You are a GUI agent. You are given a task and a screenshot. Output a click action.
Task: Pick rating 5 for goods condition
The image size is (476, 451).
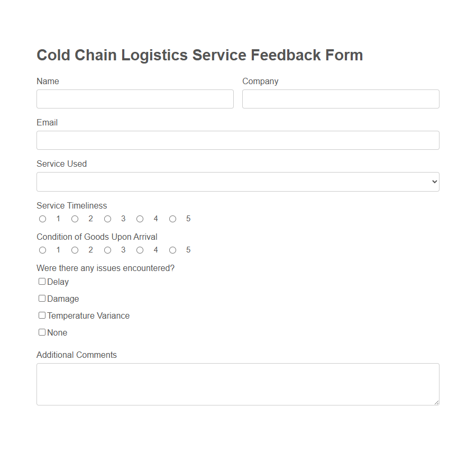[x=172, y=250]
